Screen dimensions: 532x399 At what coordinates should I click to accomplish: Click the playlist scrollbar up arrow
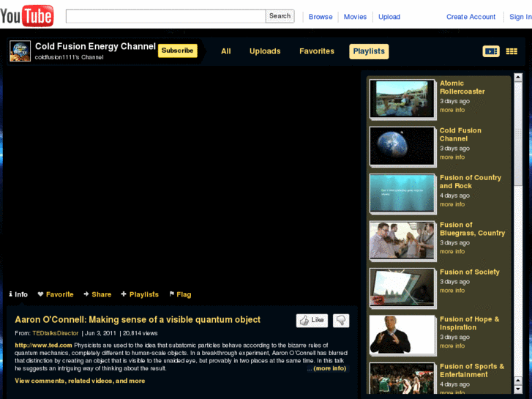coord(518,78)
